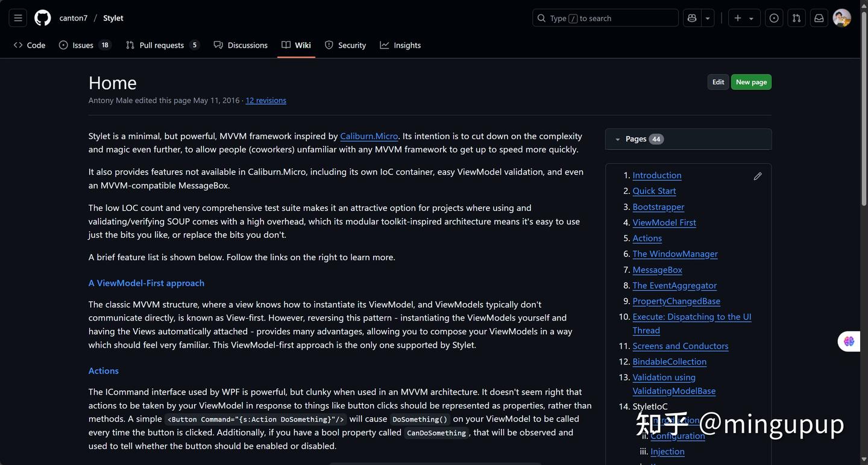Collapse the Pages panel chevron
868x465 pixels.
617,139
